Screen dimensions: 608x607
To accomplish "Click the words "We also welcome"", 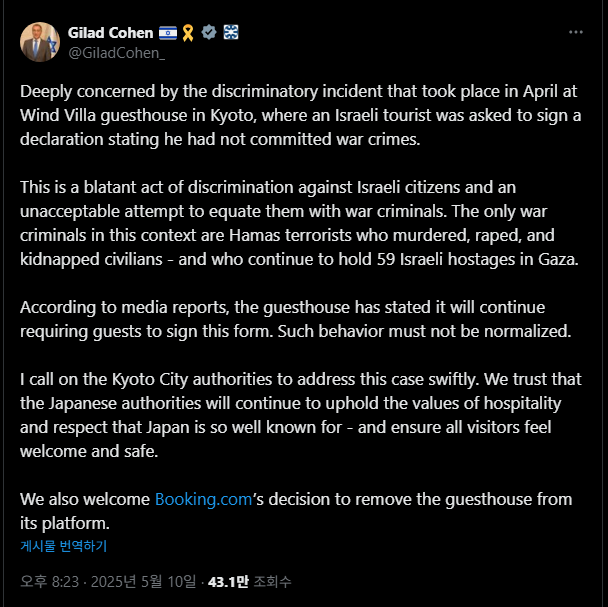I will (84, 498).
